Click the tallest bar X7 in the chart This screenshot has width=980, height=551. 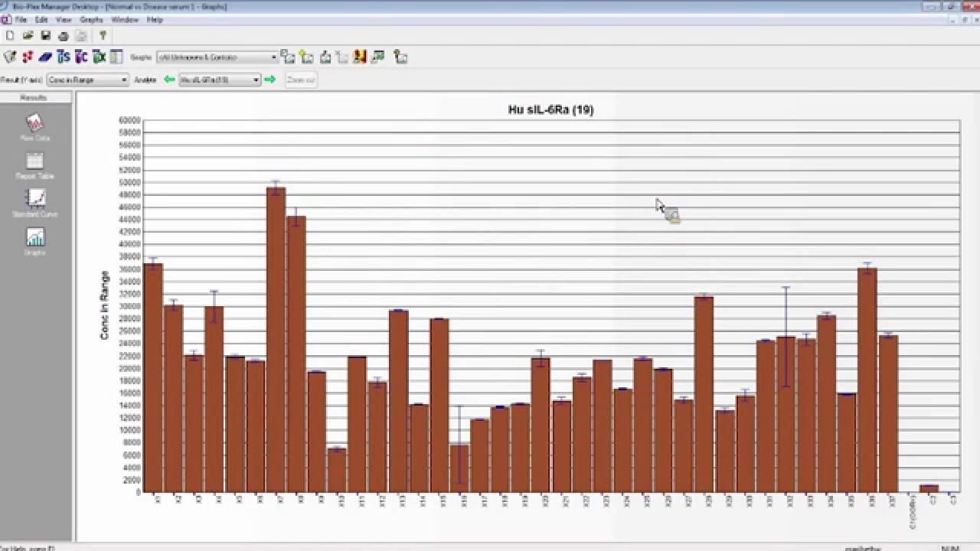coord(276,339)
